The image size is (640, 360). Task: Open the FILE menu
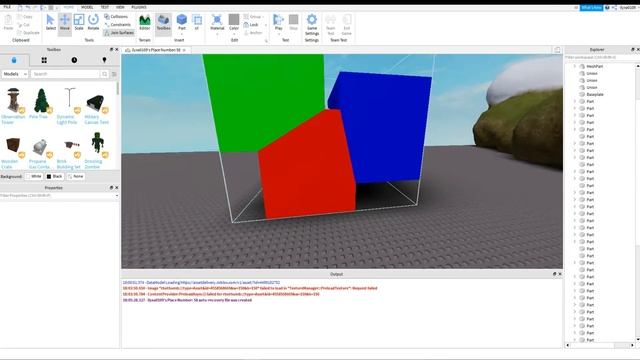(x=7, y=7)
